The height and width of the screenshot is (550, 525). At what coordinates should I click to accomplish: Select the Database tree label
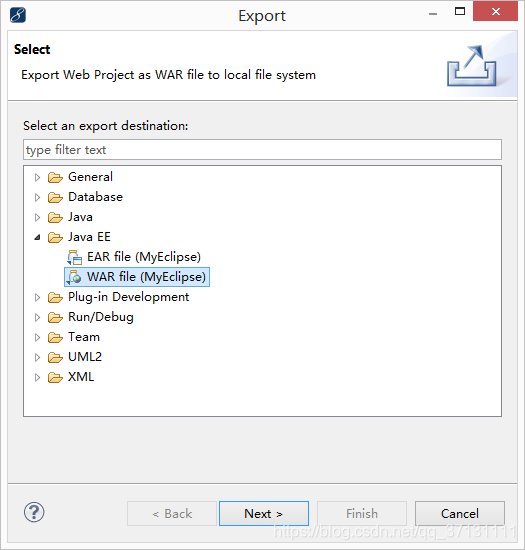tap(95, 197)
